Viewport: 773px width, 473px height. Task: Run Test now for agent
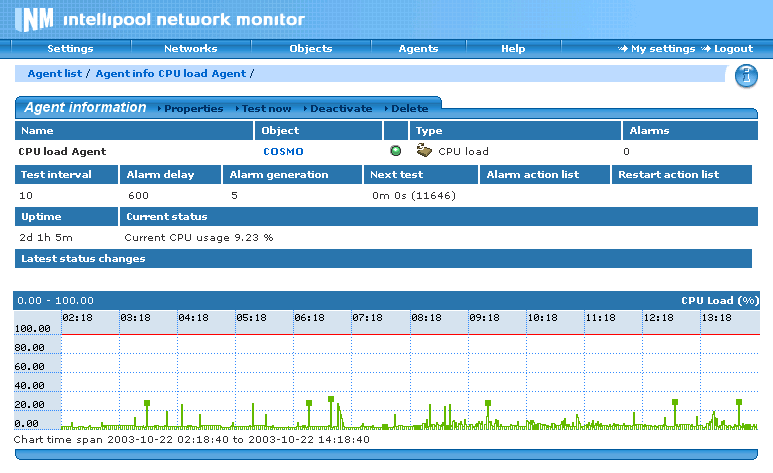266,108
